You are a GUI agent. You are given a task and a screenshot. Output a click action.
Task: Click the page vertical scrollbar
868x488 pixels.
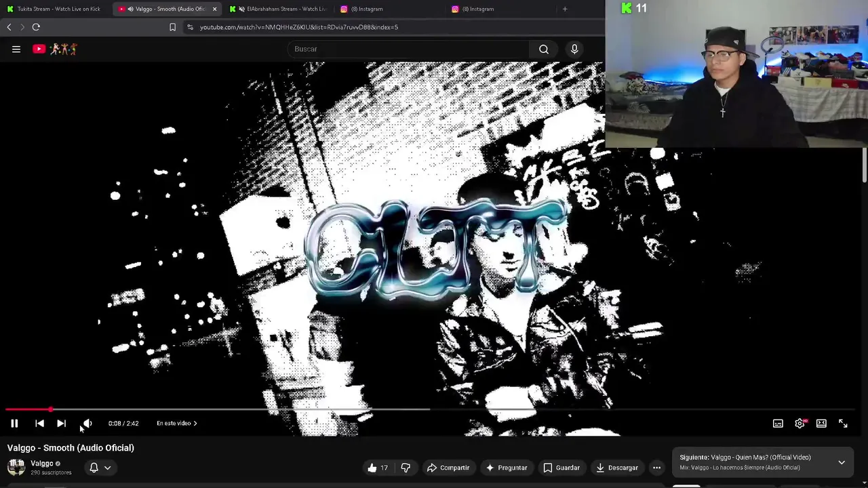(865, 165)
